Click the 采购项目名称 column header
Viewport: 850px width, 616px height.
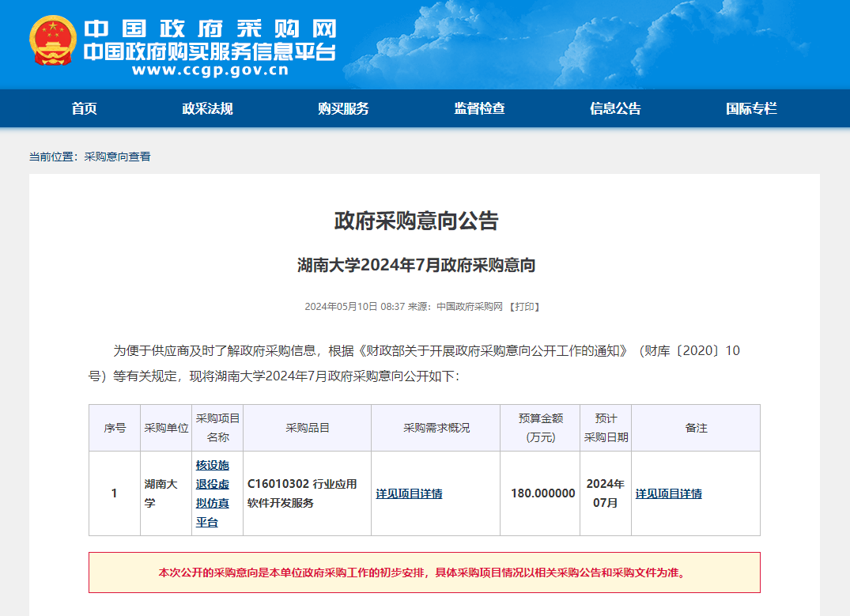tap(217, 428)
